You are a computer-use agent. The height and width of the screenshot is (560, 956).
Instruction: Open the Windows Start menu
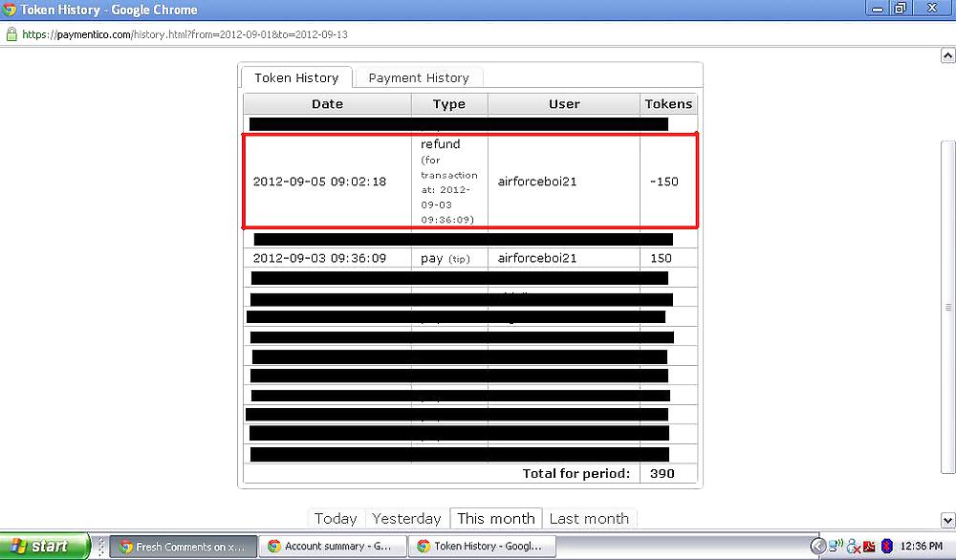[x=45, y=547]
